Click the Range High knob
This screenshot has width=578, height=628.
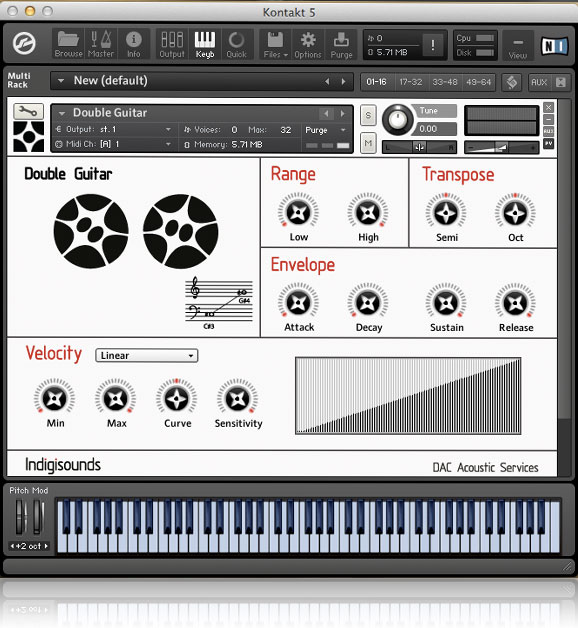(x=368, y=212)
